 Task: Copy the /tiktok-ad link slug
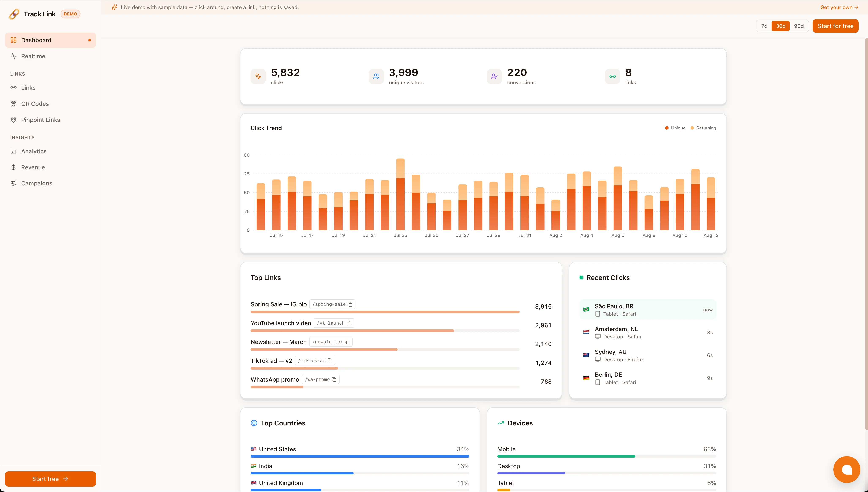330,361
